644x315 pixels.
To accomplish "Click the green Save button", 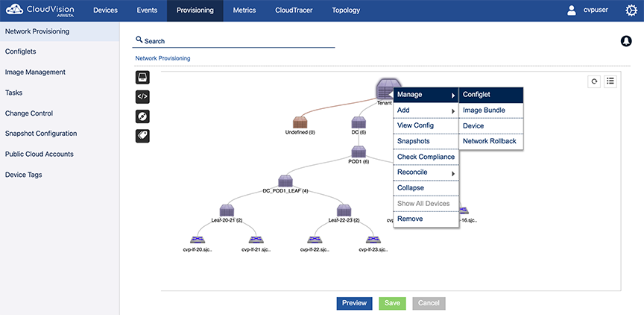I will click(x=392, y=303).
